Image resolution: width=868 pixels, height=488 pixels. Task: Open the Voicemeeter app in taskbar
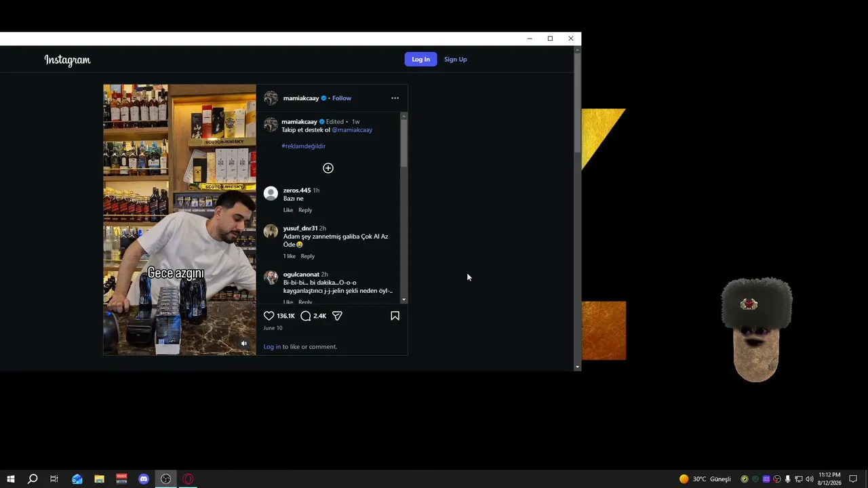pos(121,479)
